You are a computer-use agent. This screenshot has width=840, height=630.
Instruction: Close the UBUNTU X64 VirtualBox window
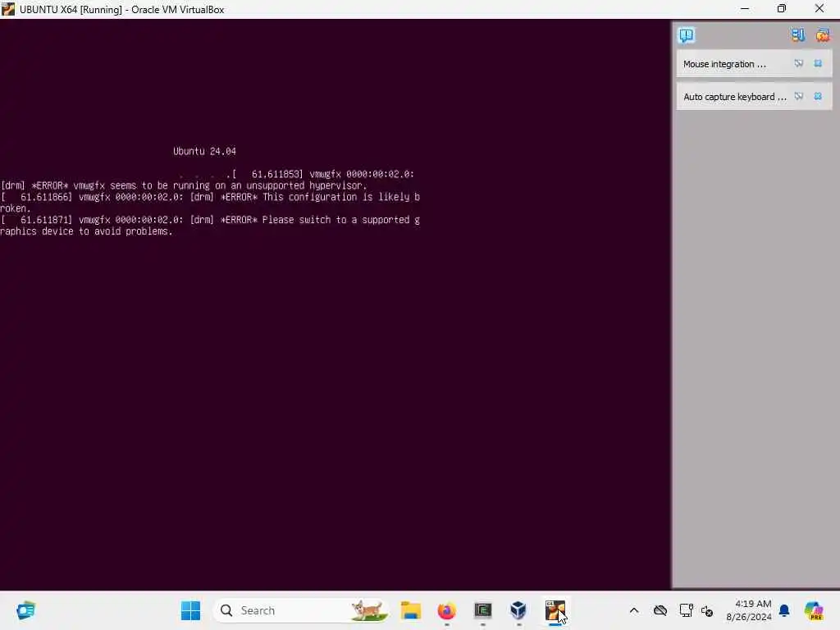coord(819,9)
